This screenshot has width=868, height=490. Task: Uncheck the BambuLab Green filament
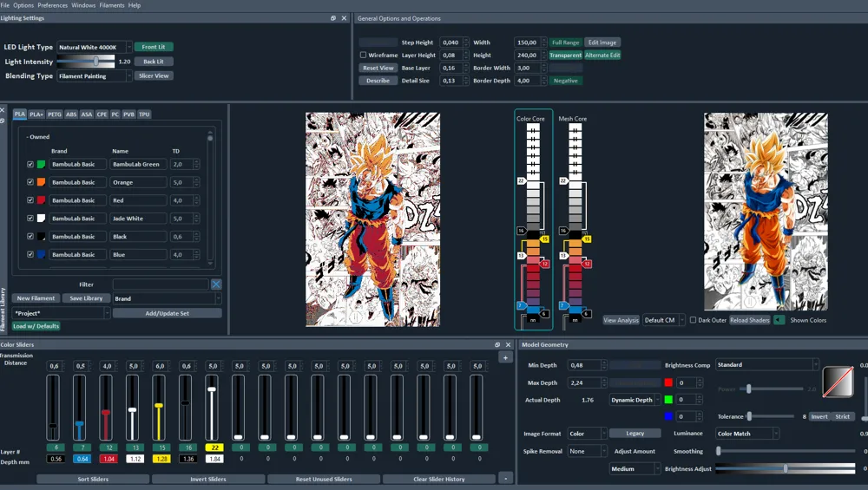tap(30, 164)
